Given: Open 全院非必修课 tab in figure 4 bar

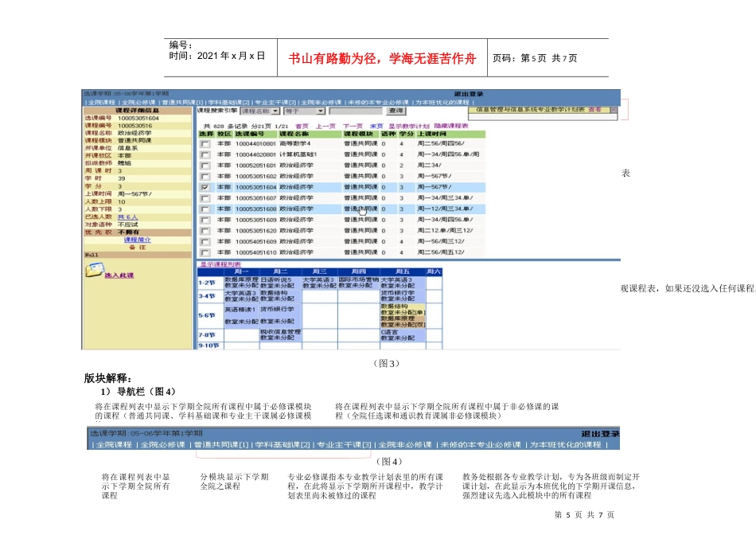Looking at the screenshot, I should (405, 445).
